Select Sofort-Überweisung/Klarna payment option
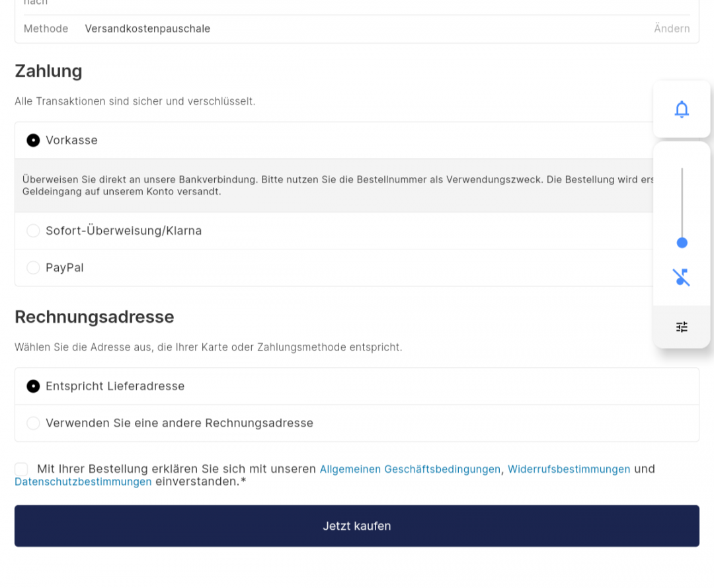 click(x=33, y=230)
